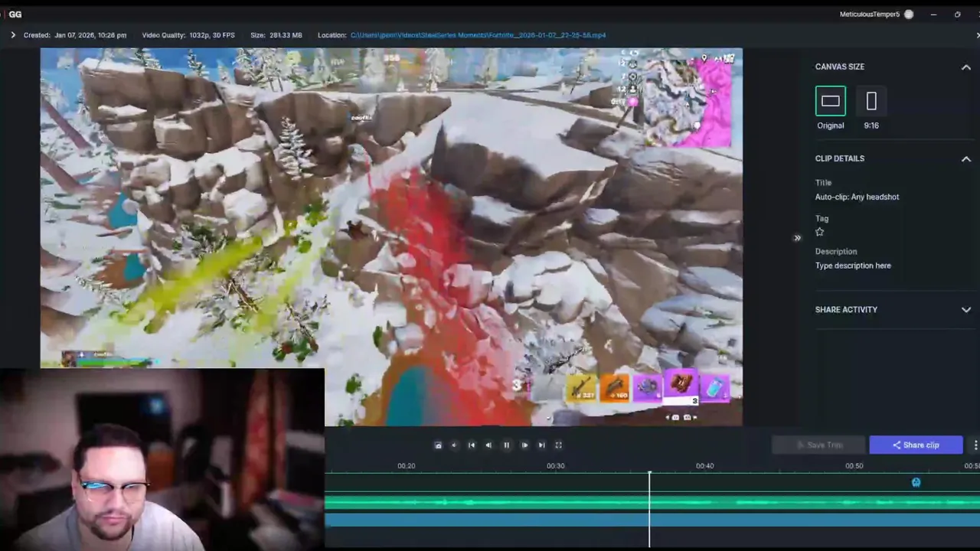Edit the title 'Auto-clip: Any headshot'
The image size is (980, 551).
pyautogui.click(x=857, y=197)
